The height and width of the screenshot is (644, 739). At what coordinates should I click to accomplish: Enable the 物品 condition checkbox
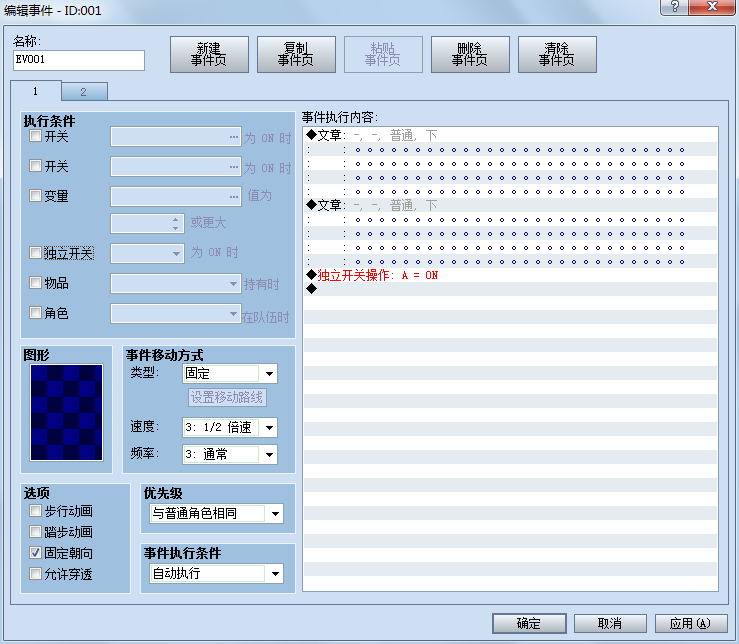(35, 282)
